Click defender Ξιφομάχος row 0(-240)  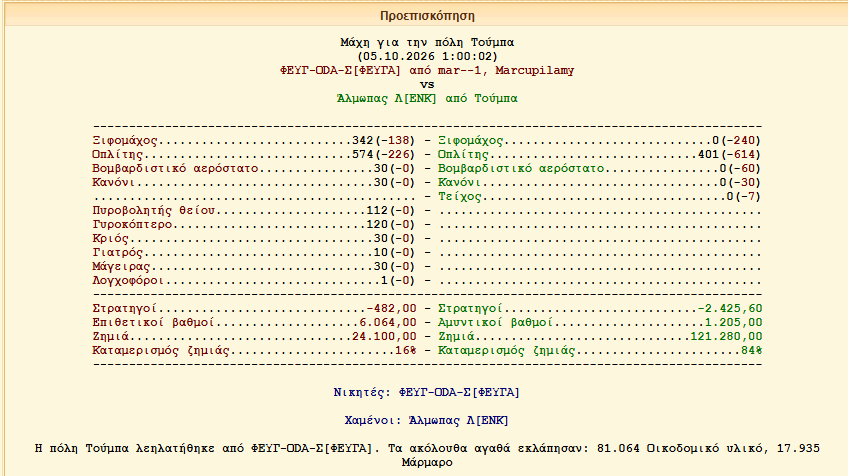pos(600,141)
